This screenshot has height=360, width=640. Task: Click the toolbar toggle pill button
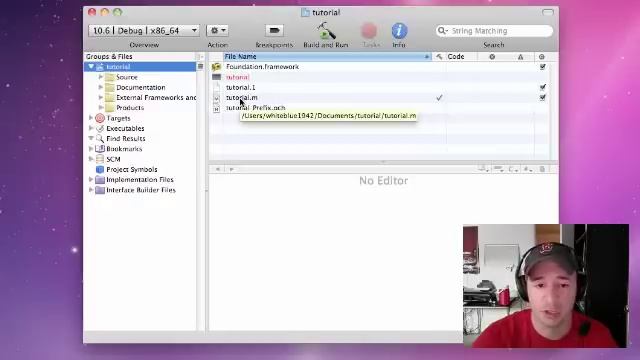548,12
